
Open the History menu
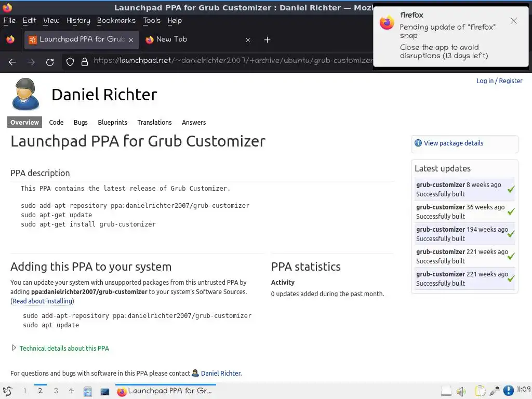tap(78, 21)
